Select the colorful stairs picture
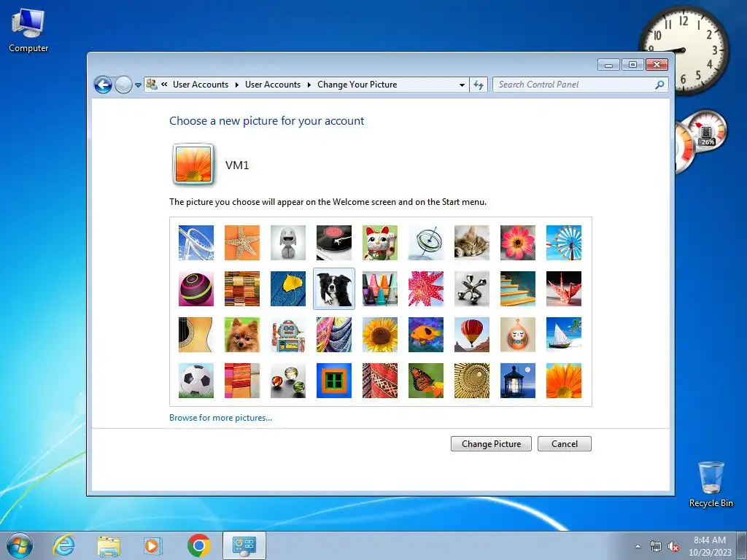747x560 pixels. pyautogui.click(x=518, y=289)
